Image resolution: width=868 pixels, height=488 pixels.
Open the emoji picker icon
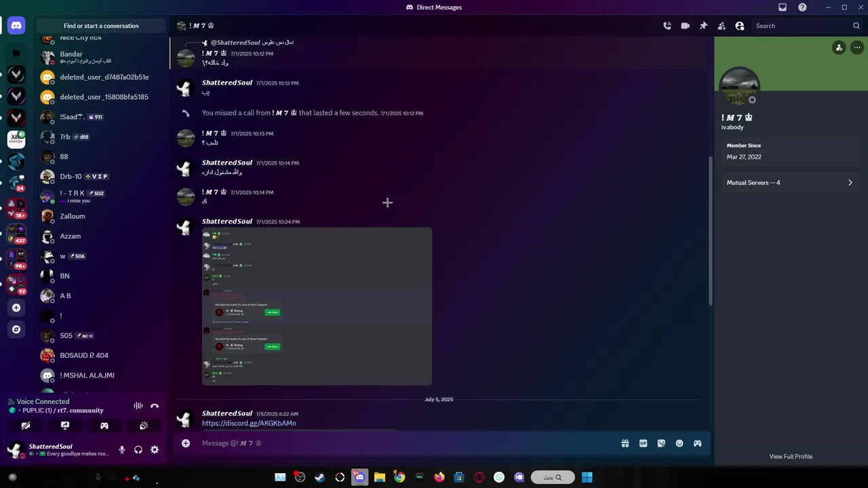(679, 443)
